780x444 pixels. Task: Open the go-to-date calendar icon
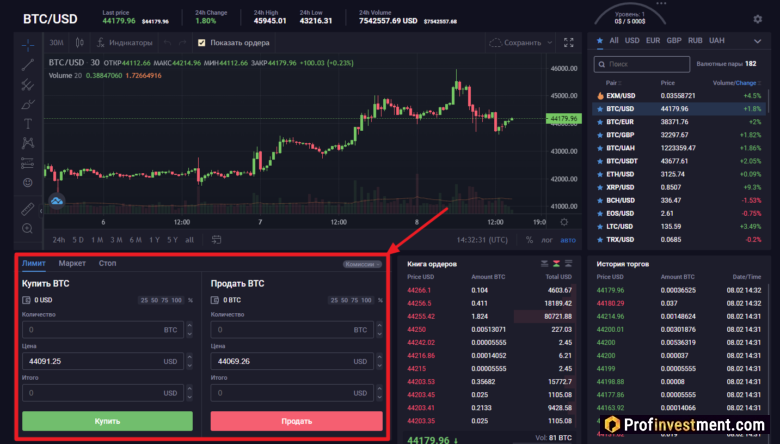click(x=216, y=240)
